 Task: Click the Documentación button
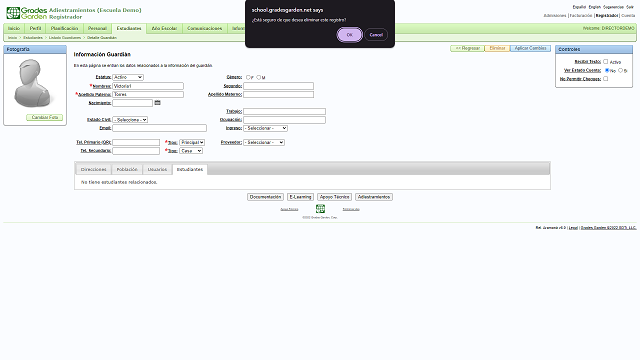[265, 197]
